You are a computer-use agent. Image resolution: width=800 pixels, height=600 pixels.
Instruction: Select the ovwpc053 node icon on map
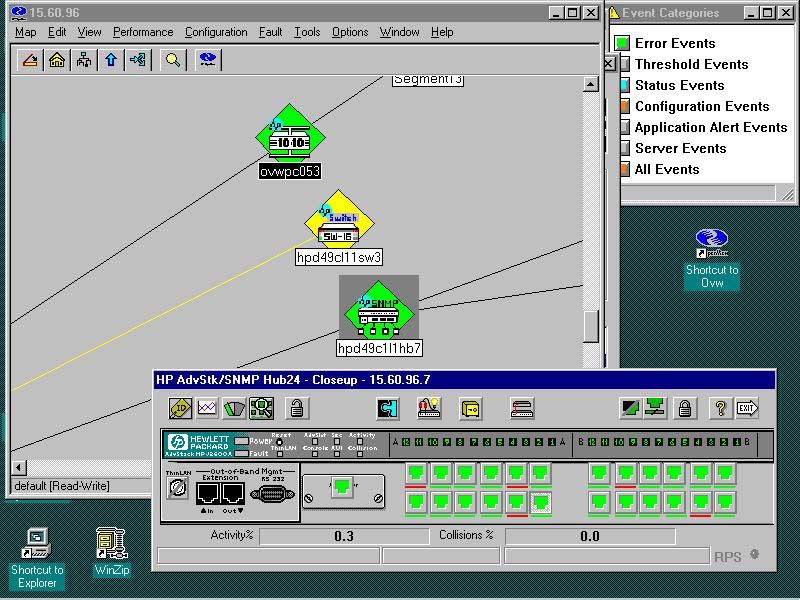pos(290,134)
